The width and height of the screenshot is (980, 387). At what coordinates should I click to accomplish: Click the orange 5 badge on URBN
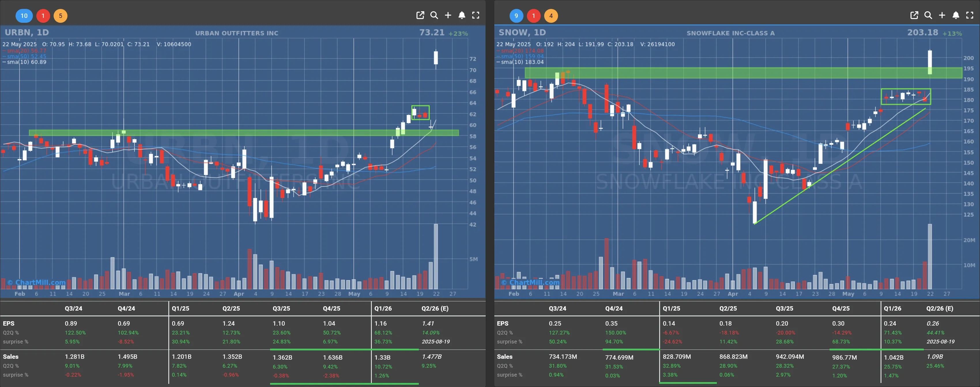coord(61,16)
